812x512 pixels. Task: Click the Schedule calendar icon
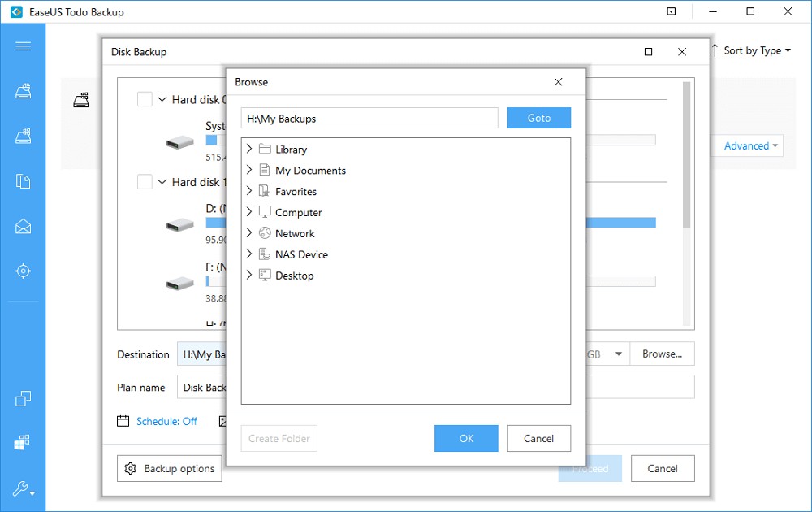click(x=123, y=421)
